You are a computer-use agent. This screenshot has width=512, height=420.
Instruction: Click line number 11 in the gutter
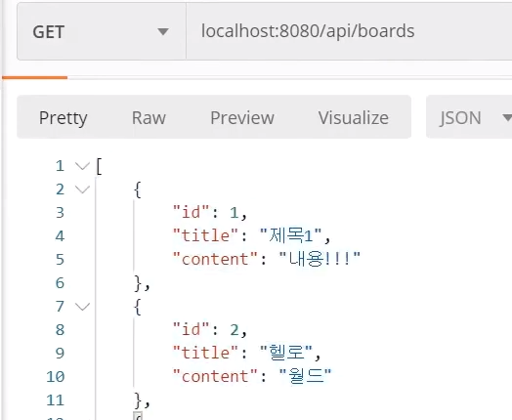tap(55, 400)
